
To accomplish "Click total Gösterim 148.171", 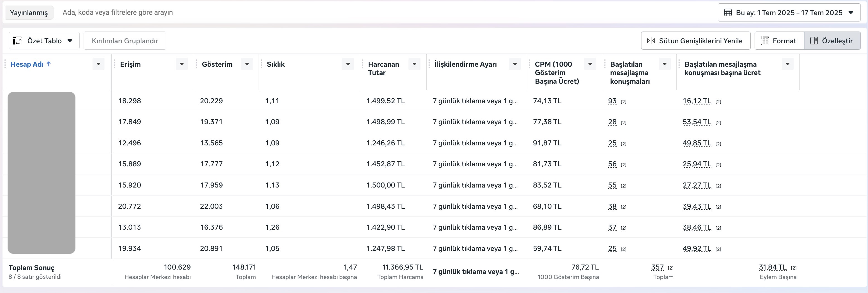I will 244,267.
